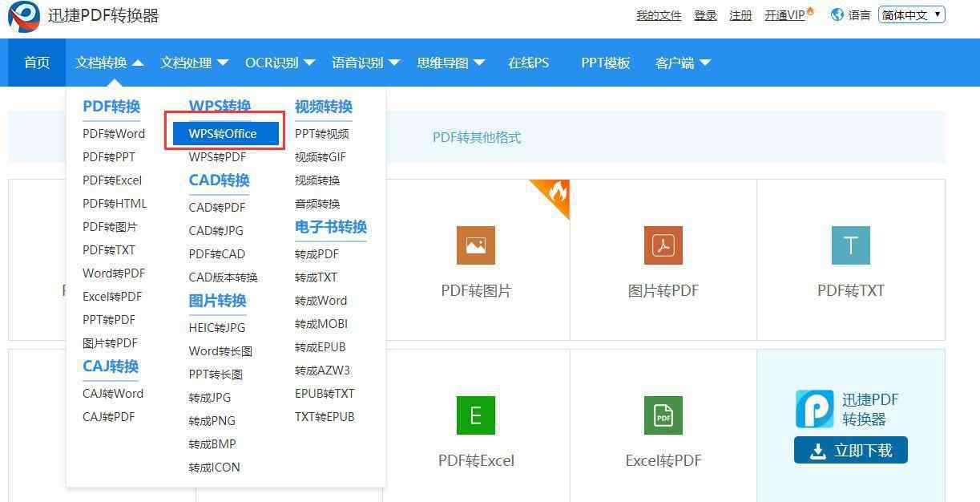Click the 图片转PDF icon
This screenshot has width=980, height=502.
663,245
